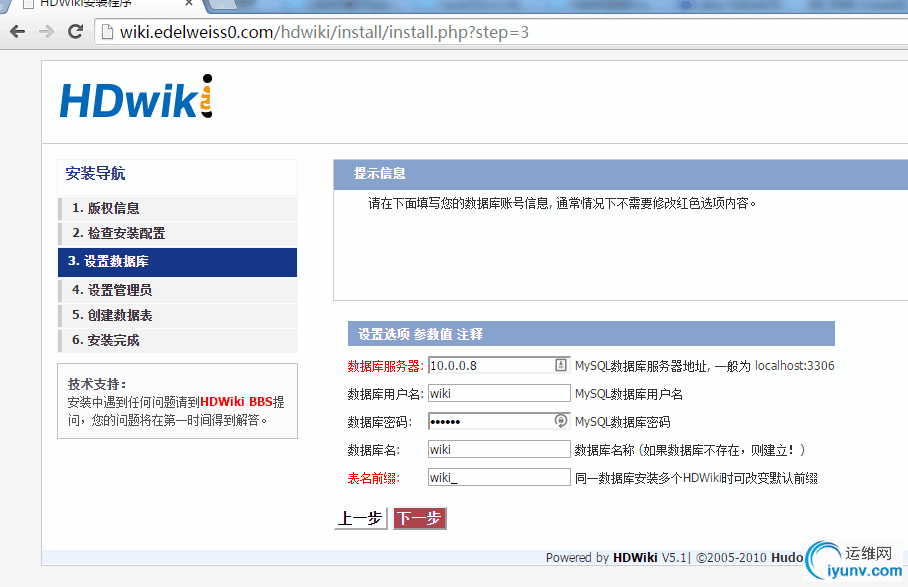Click the browser address bar URL
Viewport: 908px width, 587px height.
click(x=324, y=32)
